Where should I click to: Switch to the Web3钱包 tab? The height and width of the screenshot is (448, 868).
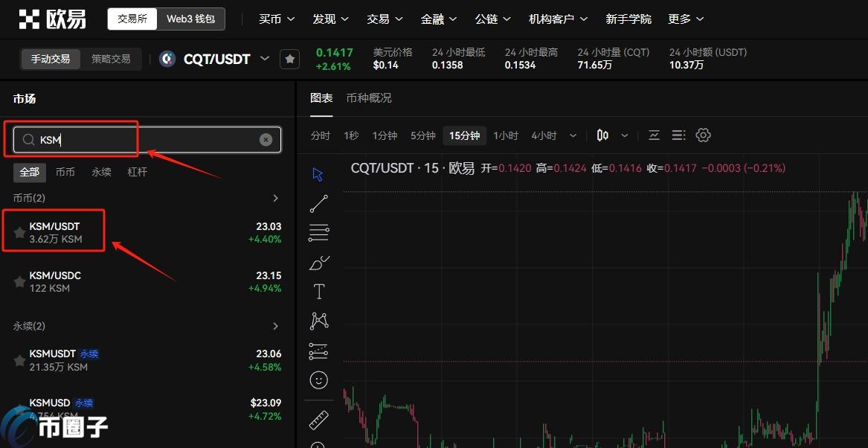(190, 19)
